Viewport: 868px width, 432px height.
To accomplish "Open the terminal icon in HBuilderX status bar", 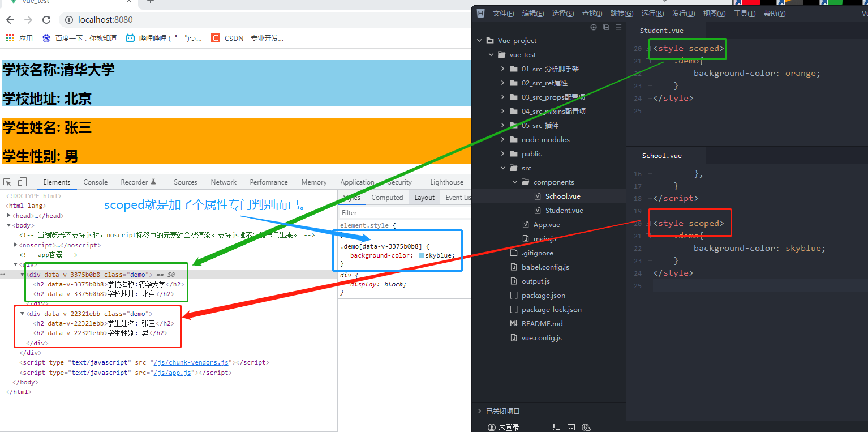I will (571, 427).
